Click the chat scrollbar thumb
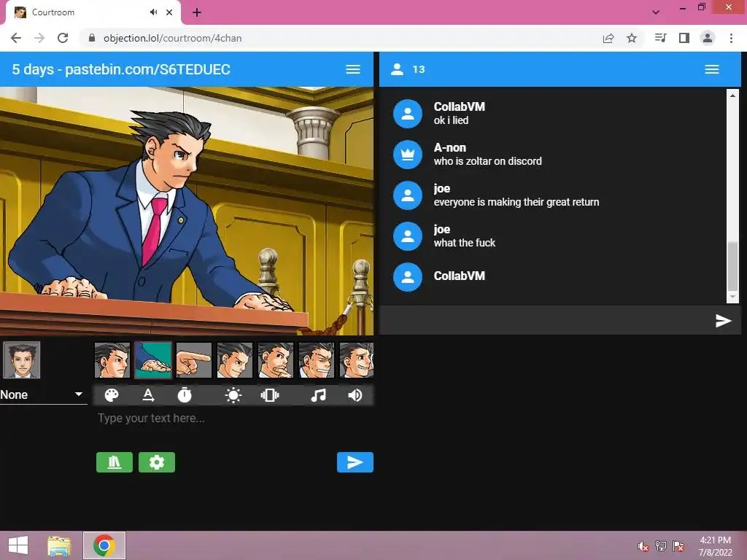Screen dimensions: 747x560 pyautogui.click(x=732, y=265)
